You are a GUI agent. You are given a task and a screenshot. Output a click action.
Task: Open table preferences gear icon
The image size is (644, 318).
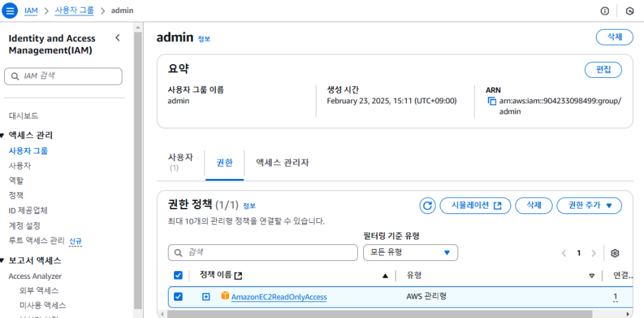615,253
